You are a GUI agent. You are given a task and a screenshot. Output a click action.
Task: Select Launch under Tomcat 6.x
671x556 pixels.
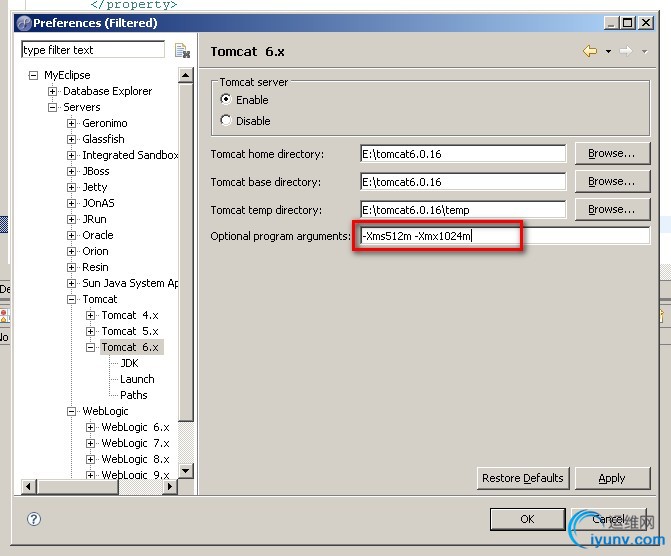[x=137, y=379]
